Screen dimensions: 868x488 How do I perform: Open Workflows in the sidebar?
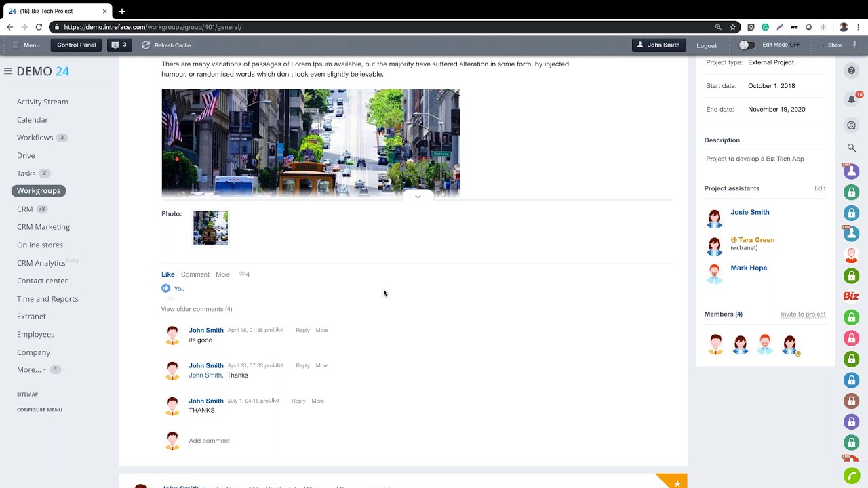(35, 138)
